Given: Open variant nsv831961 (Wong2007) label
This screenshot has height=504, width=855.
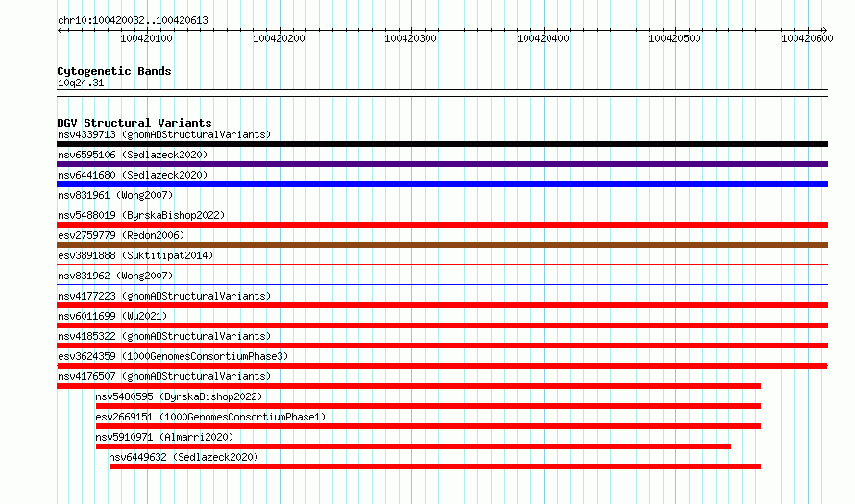Looking at the screenshot, I should [115, 195].
